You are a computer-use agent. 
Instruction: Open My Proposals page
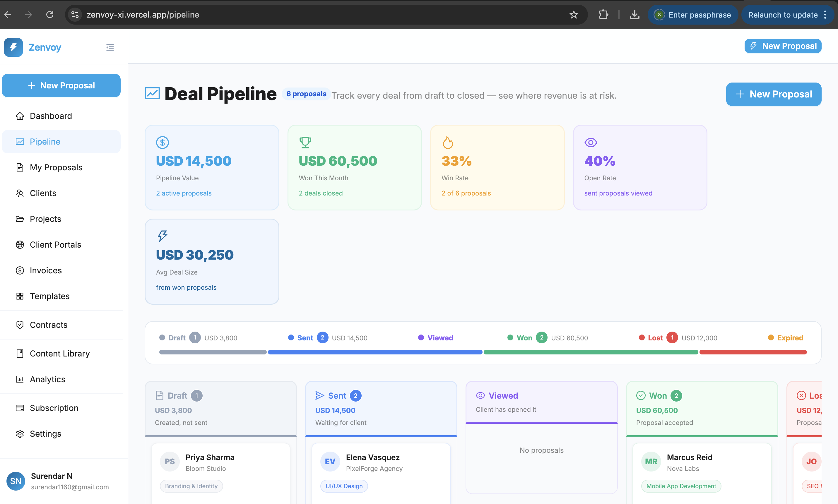coord(56,167)
